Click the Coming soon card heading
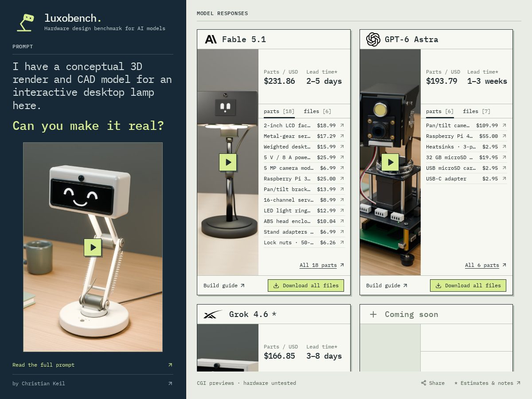The height and width of the screenshot is (399, 532). coord(411,314)
